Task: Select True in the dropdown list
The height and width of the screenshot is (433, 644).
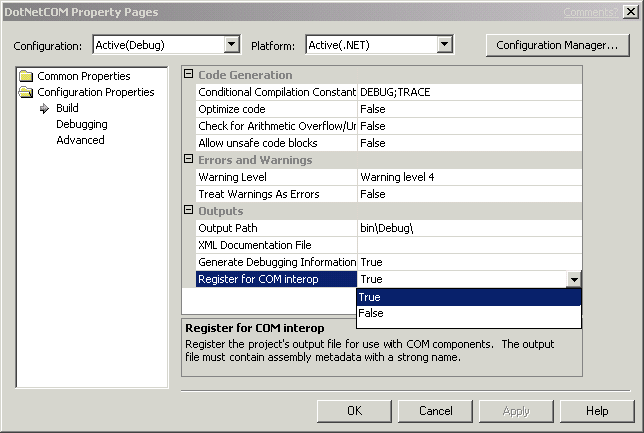Action: (468, 297)
